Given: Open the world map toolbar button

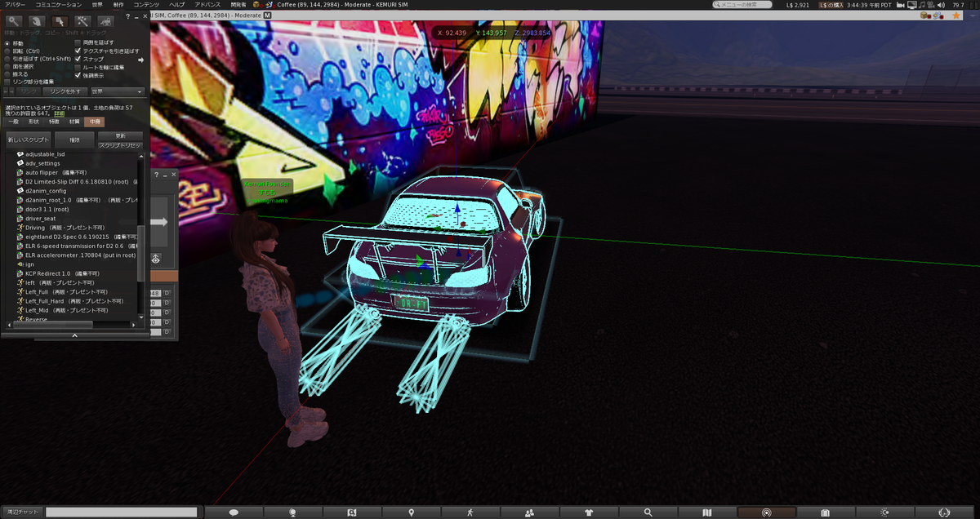Looking at the screenshot, I should click(707, 512).
